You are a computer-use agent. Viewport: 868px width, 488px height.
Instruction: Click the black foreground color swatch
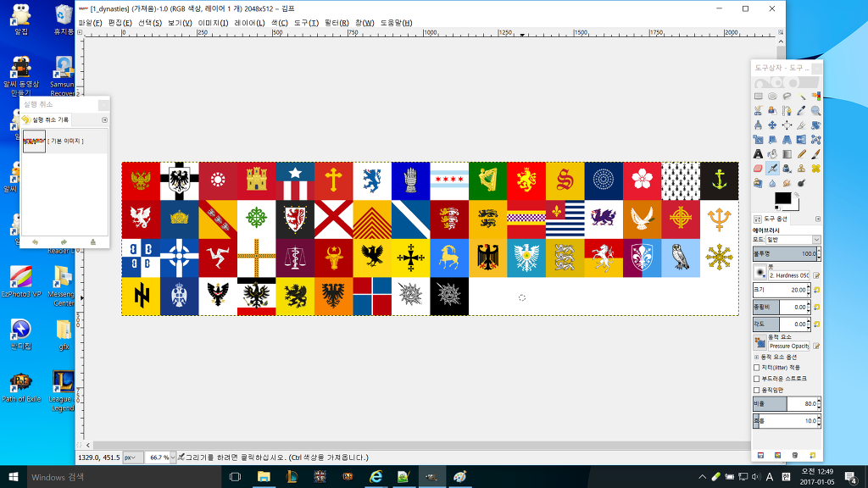click(x=782, y=198)
